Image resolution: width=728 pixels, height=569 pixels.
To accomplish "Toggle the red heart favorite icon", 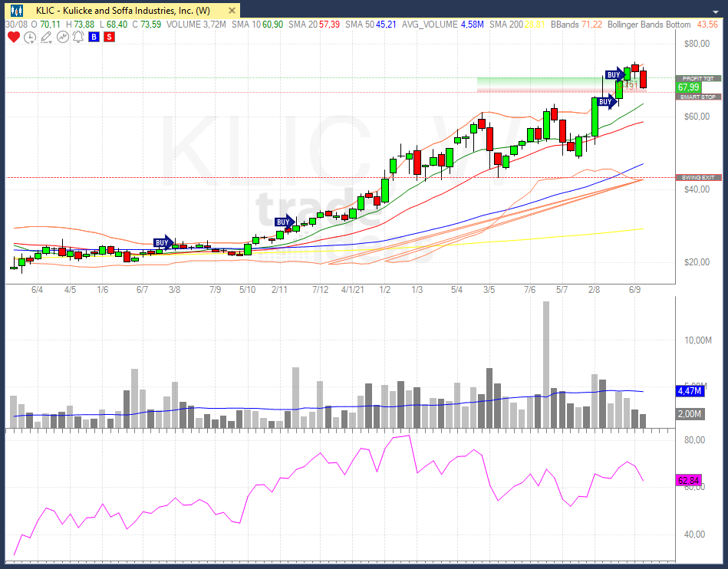I will [14, 37].
